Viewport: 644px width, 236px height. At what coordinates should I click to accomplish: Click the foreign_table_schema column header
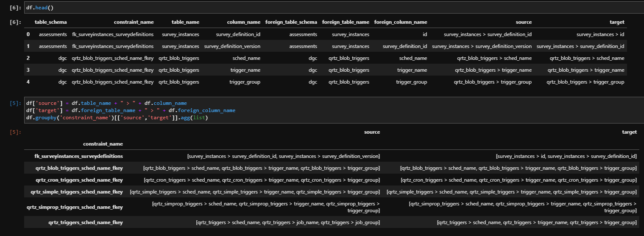291,22
